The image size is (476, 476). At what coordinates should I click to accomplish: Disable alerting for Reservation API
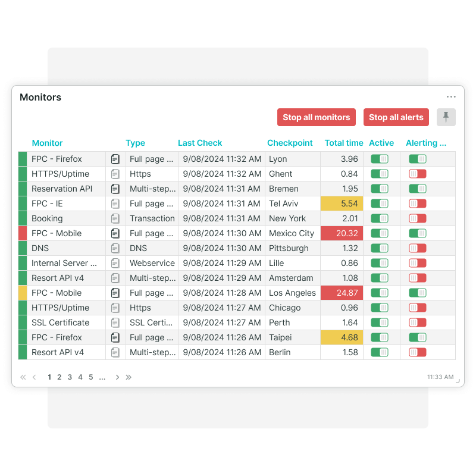pyautogui.click(x=418, y=189)
